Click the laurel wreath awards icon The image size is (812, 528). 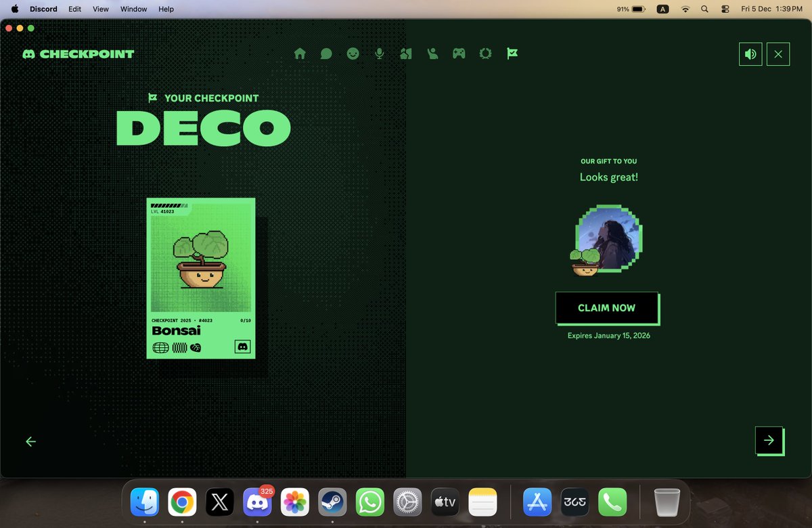click(485, 53)
